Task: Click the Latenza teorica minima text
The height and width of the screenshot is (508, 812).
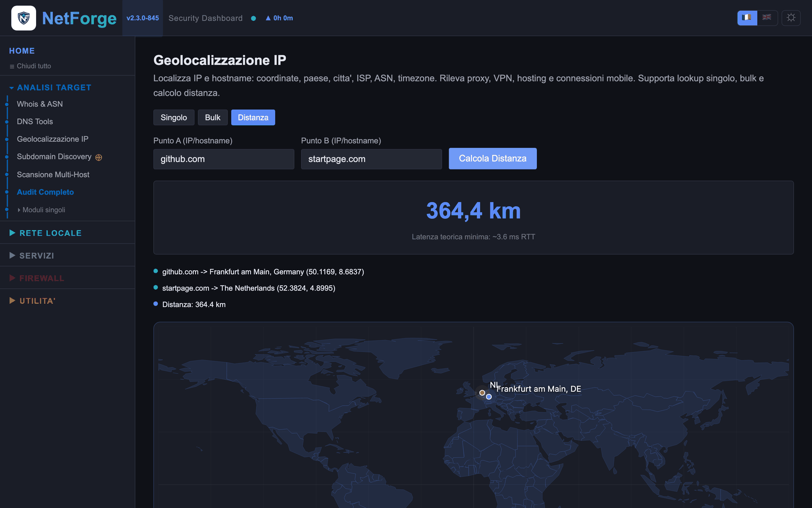Action: coord(473,237)
